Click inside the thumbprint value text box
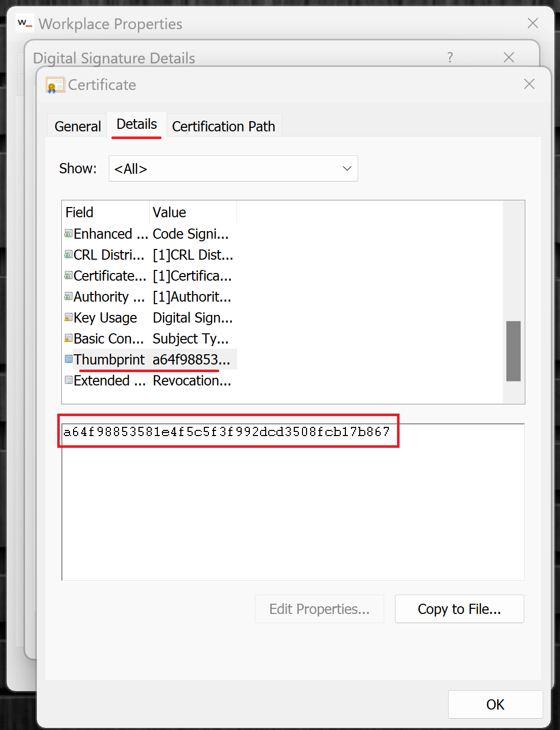This screenshot has height=730, width=560. pyautogui.click(x=292, y=501)
